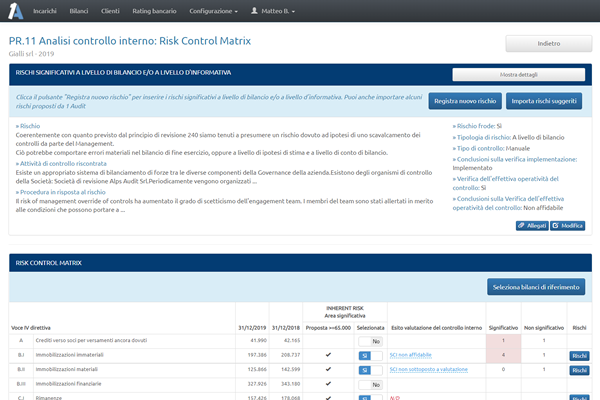Open Rischi button for Immobilizzazioni materiali
Image resolution: width=600 pixels, height=400 pixels.
click(x=579, y=371)
